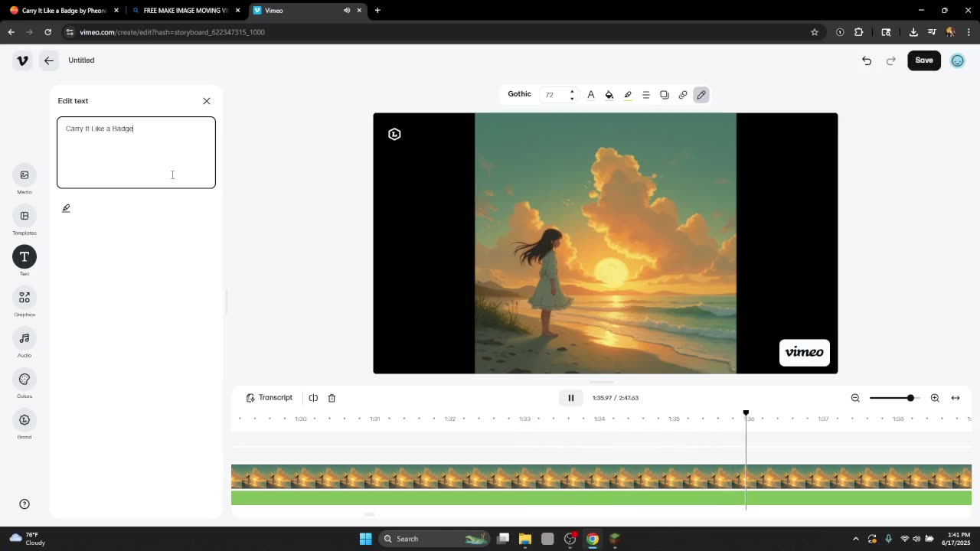980x551 pixels.
Task: Open the Colors panel
Action: pyautogui.click(x=24, y=380)
